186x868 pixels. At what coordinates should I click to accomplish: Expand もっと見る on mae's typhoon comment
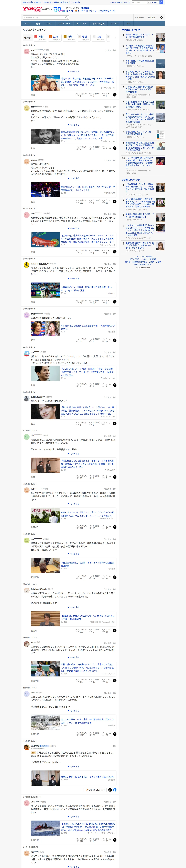(73, 228)
